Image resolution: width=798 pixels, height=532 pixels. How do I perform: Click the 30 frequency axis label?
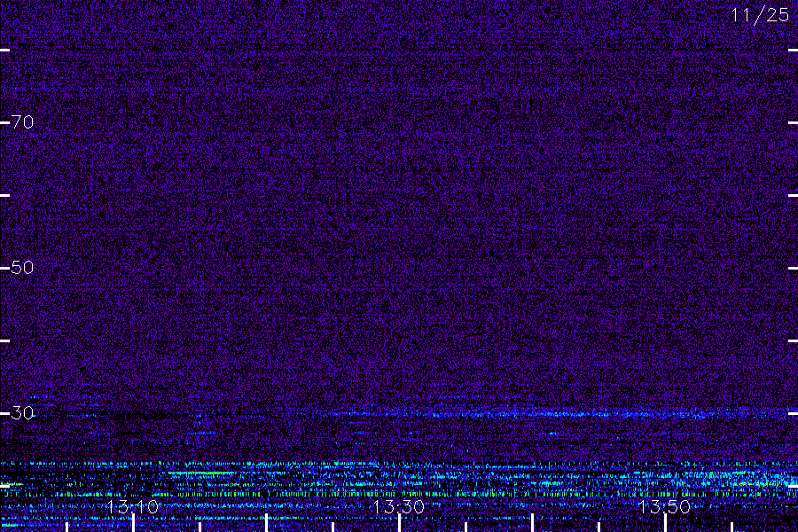point(22,413)
